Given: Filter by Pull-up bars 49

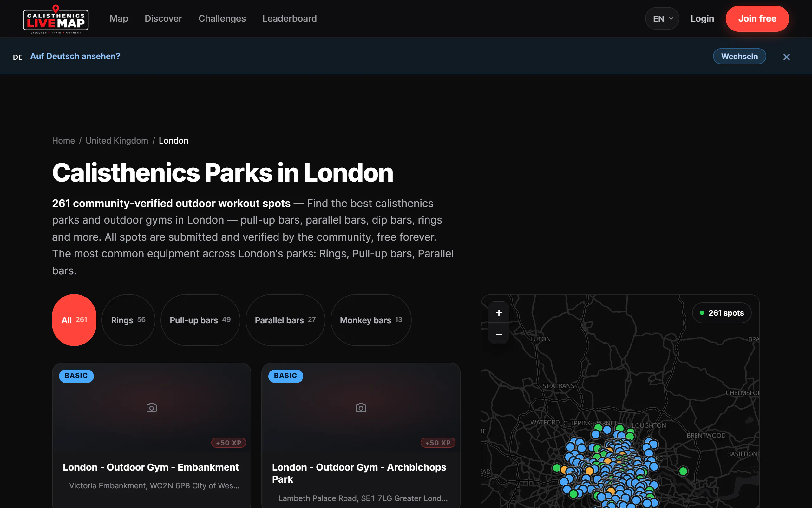Looking at the screenshot, I should (200, 320).
